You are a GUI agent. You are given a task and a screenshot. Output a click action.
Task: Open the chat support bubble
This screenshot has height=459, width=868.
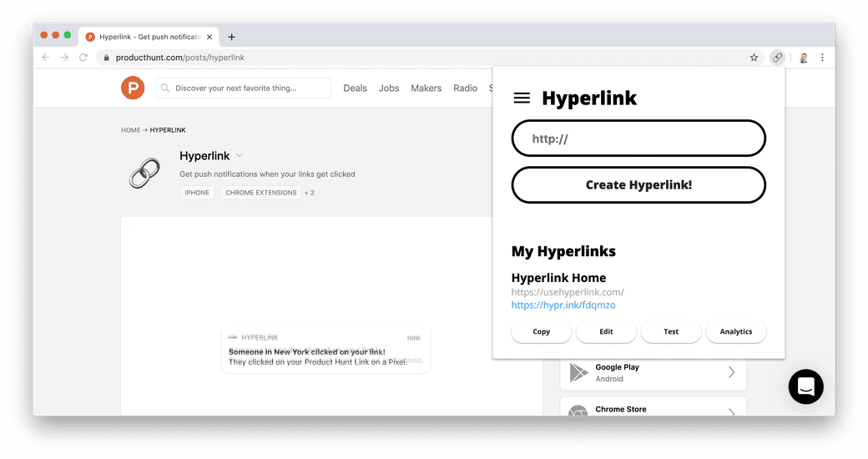pyautogui.click(x=806, y=386)
